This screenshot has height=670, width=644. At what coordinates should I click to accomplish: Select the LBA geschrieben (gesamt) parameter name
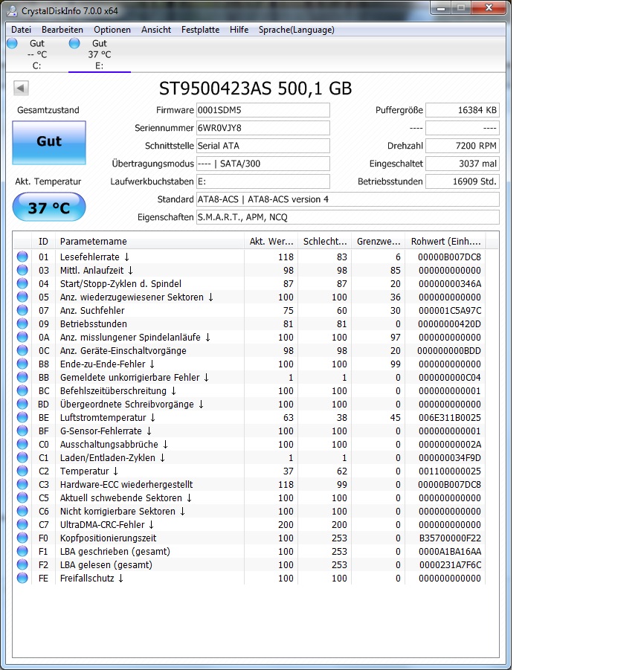[115, 551]
